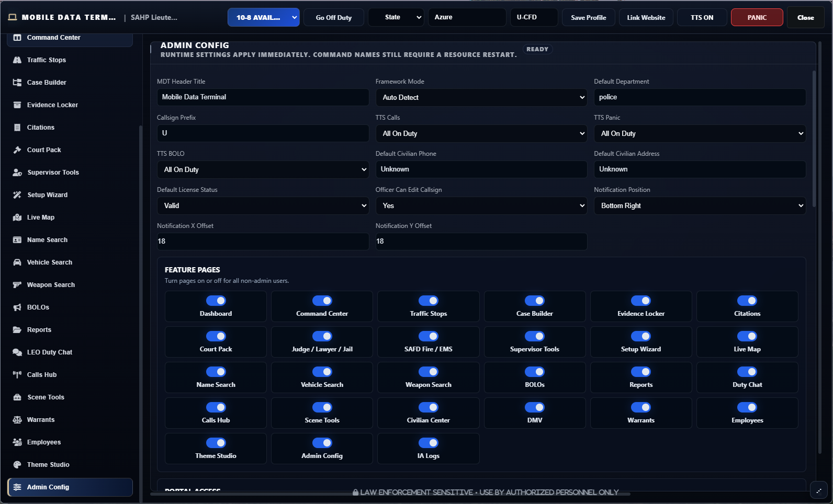Go to Evidence Locker in the sidebar
Image resolution: width=833 pixels, height=504 pixels.
pos(70,105)
